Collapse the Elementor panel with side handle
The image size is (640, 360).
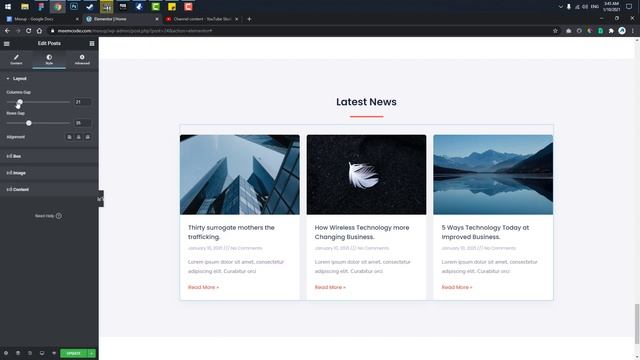coord(101,199)
